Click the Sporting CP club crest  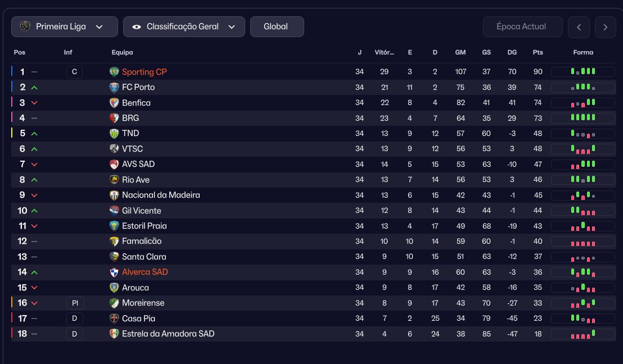click(114, 72)
